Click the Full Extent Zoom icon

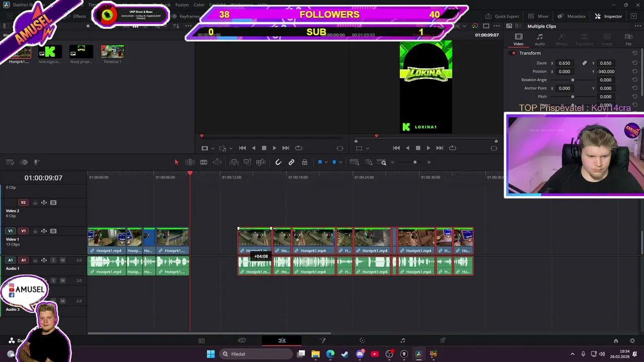[354, 162]
